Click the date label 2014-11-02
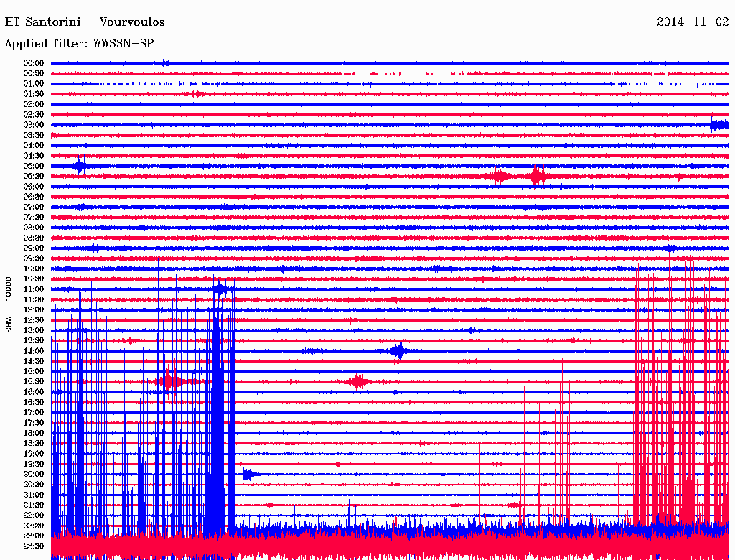The image size is (735, 560). (x=693, y=22)
